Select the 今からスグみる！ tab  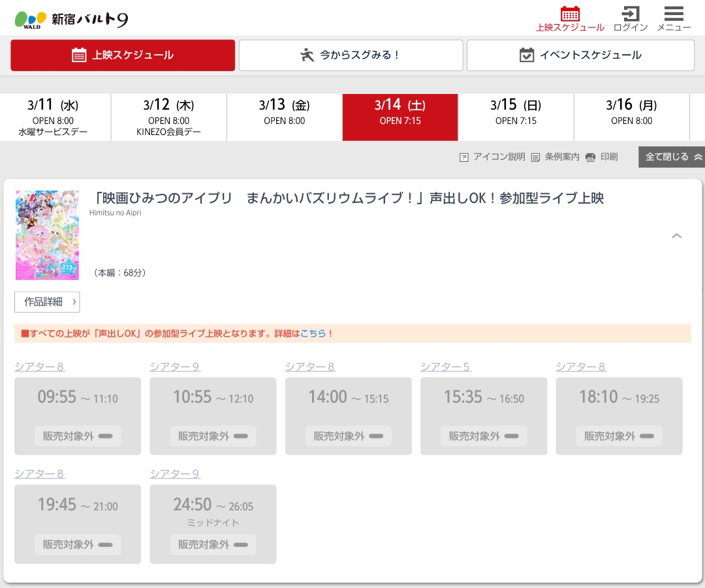click(x=351, y=55)
